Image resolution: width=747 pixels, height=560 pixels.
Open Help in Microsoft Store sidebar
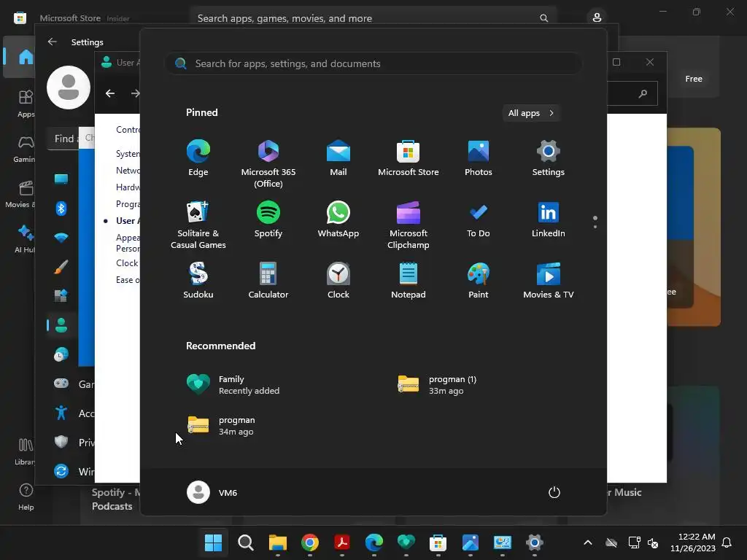(26, 497)
